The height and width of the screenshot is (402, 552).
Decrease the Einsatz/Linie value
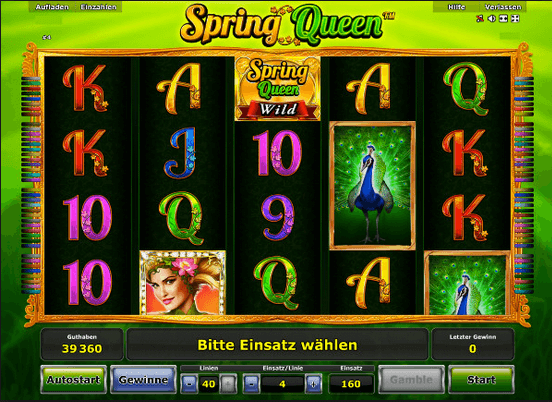pyautogui.click(x=251, y=384)
